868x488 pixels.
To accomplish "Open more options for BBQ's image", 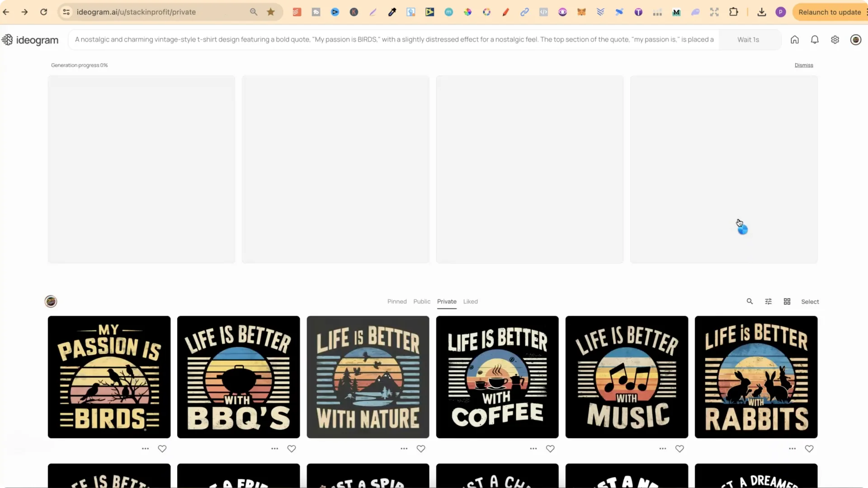I will pos(274,449).
